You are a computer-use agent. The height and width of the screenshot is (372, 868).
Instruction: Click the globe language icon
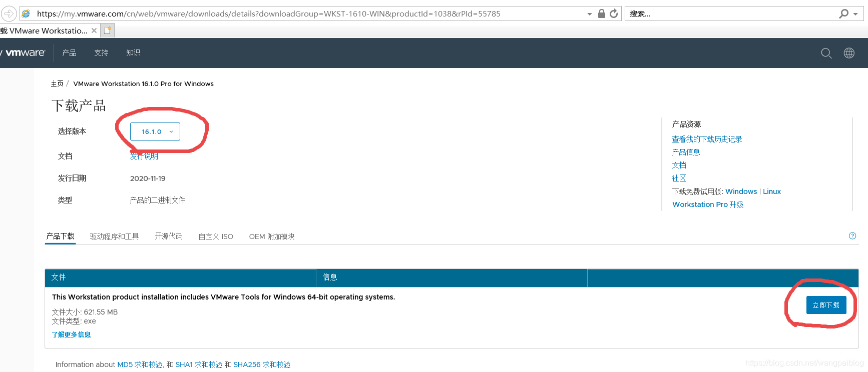click(x=849, y=53)
